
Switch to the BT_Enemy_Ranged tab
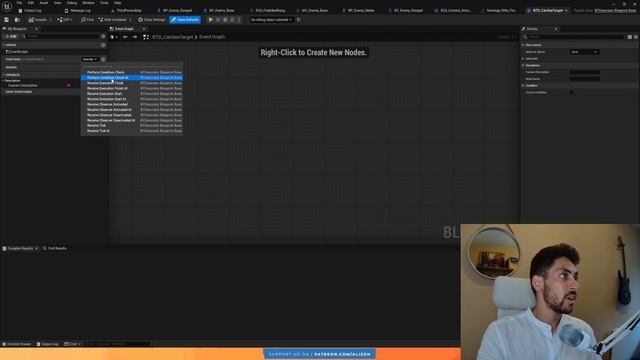[406, 11]
